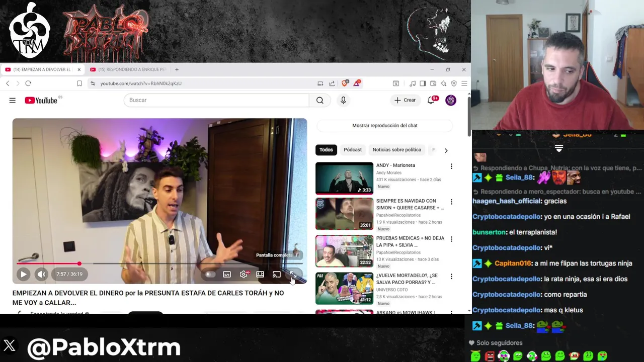Open full screen mode on the player
This screenshot has width=644, height=362.
pyautogui.click(x=293, y=274)
